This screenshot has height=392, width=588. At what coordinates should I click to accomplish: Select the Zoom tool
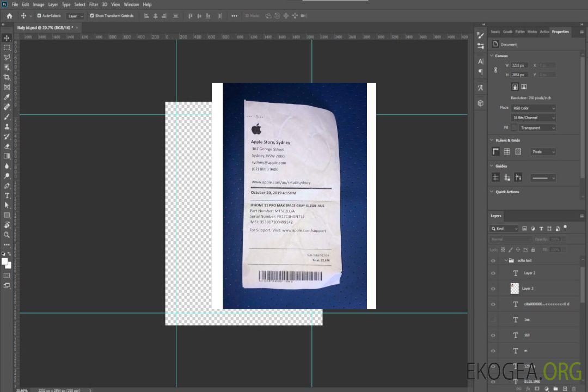[7, 235]
